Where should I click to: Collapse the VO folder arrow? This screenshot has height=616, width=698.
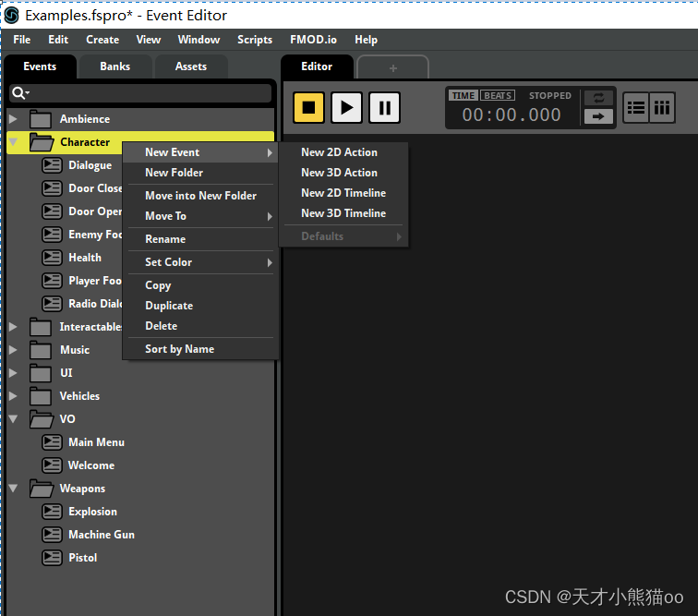coord(13,419)
